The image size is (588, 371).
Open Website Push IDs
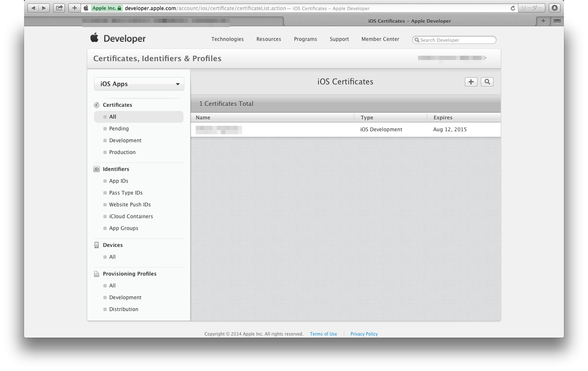coord(130,205)
